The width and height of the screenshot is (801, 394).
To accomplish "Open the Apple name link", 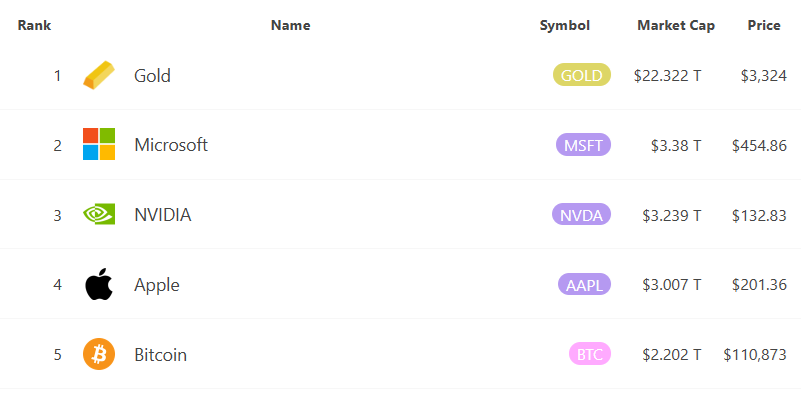I will [x=157, y=285].
